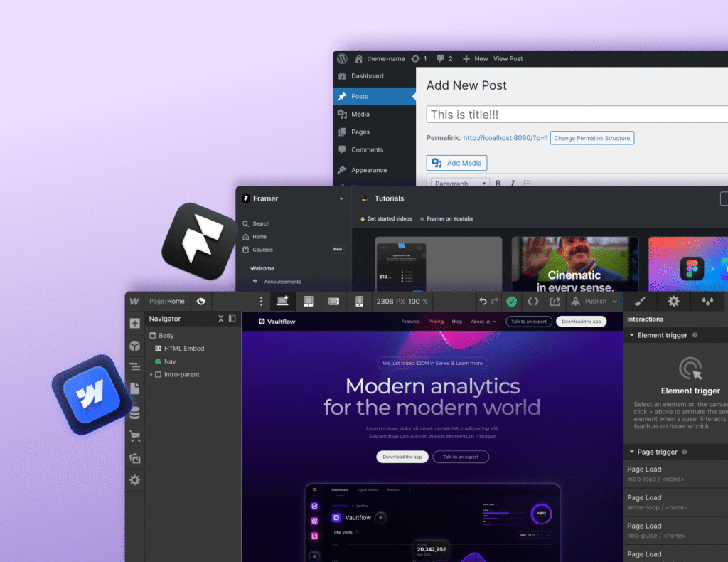Open the theme-name site home icon in WordPress
This screenshot has height=562, width=728.
[x=358, y=58]
